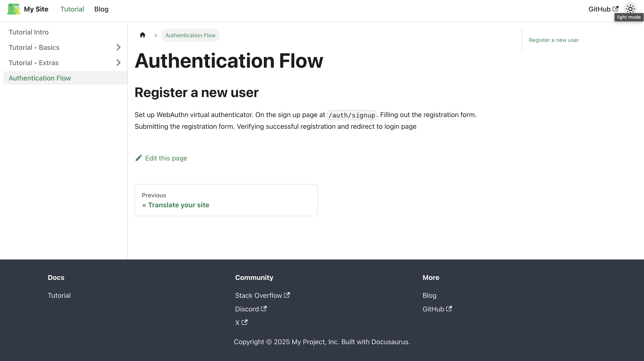Expand the Tutorial - Basics section
Image resolution: width=644 pixels, height=361 pixels.
(x=118, y=47)
